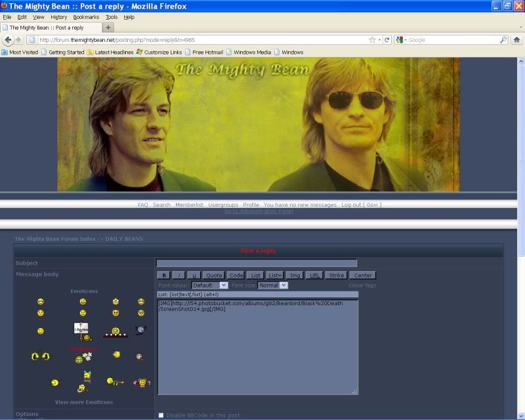The height and width of the screenshot is (420, 525).
Task: Click the browser Back arrow button
Action: 8,40
